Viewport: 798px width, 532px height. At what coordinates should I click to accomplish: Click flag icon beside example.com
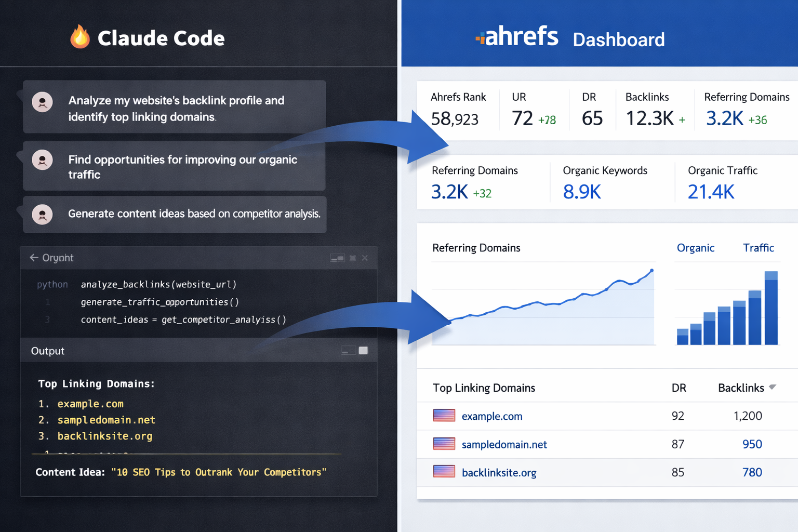coord(444,416)
